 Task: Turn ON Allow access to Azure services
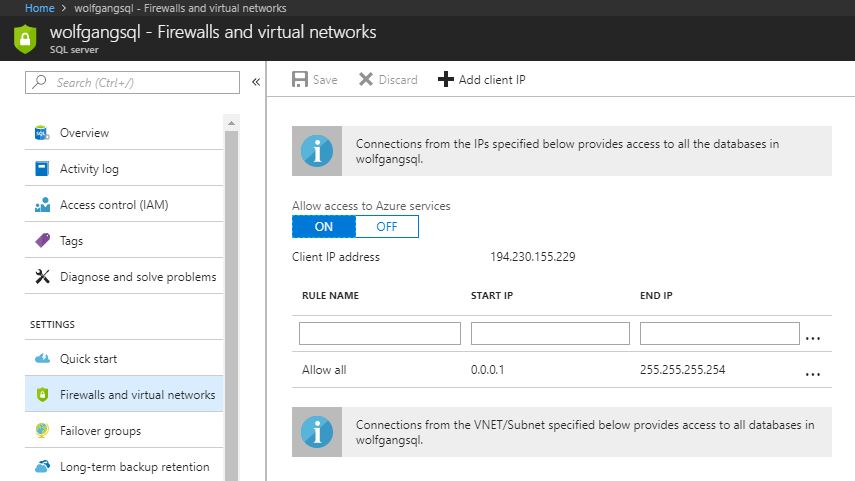tap(324, 226)
